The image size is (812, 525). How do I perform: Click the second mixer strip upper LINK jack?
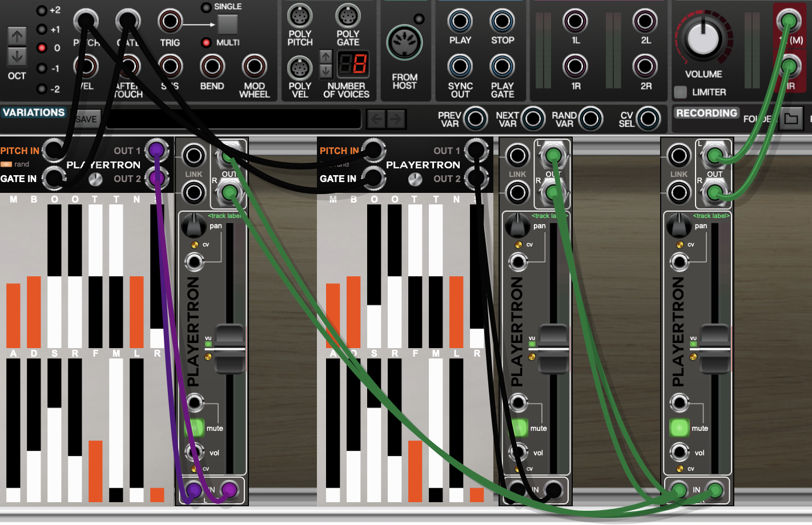tap(517, 155)
